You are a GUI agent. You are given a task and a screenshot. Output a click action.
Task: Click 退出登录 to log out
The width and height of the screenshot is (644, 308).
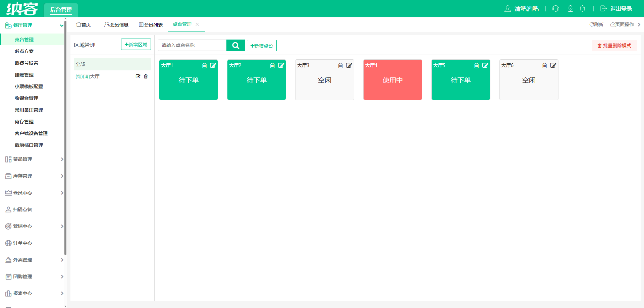[x=616, y=8]
